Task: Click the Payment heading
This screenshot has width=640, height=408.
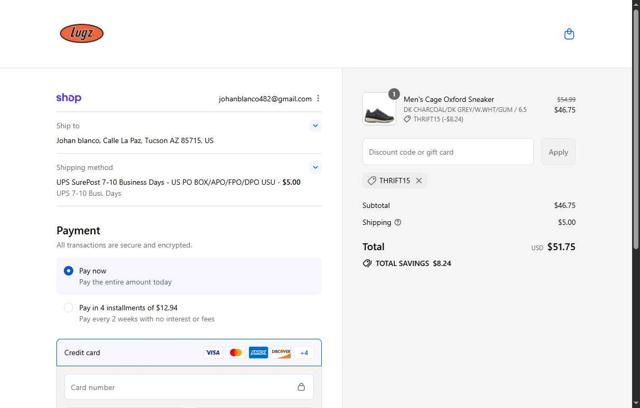Action: 78,231
